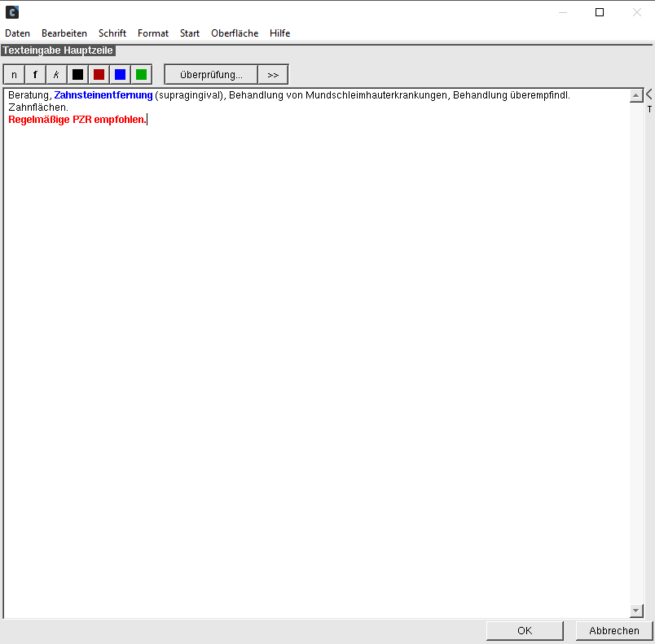Click the scrollbar up arrow

tap(635, 95)
